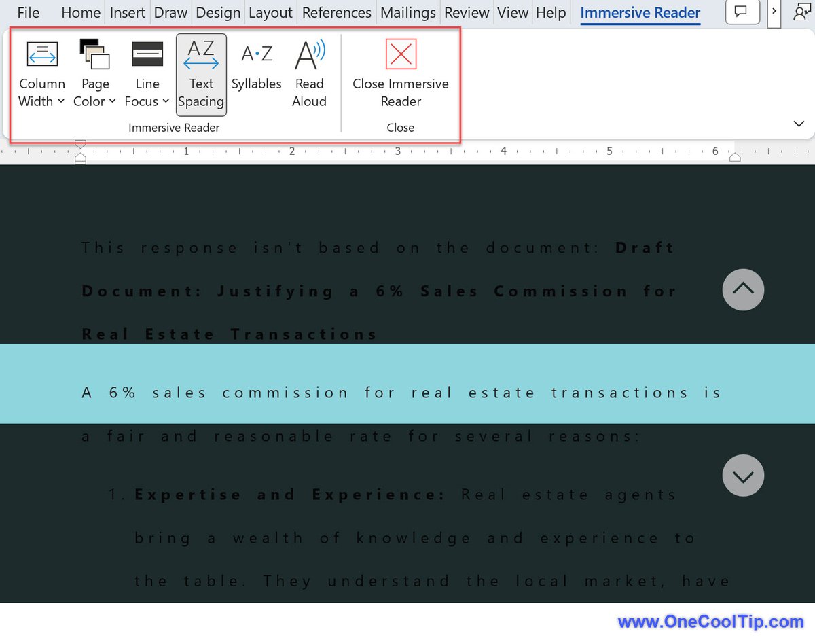The width and height of the screenshot is (815, 644).
Task: Select the Column Width tool
Action: [x=41, y=73]
